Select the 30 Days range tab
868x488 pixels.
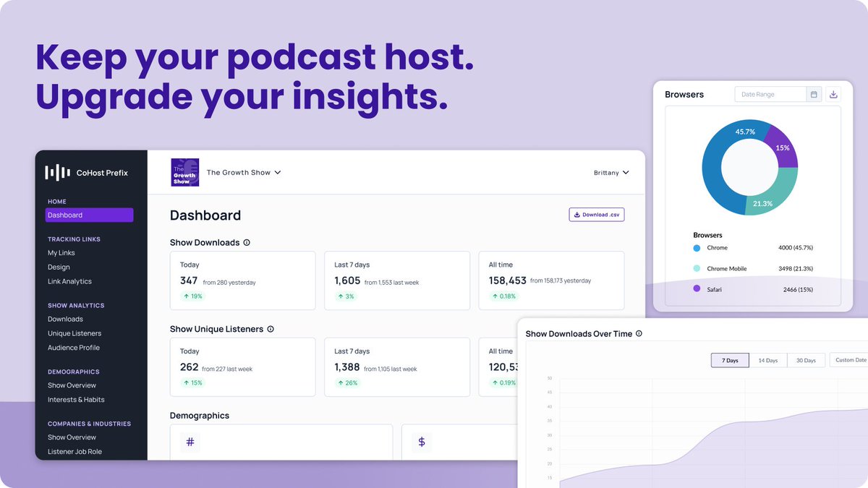[x=806, y=360]
